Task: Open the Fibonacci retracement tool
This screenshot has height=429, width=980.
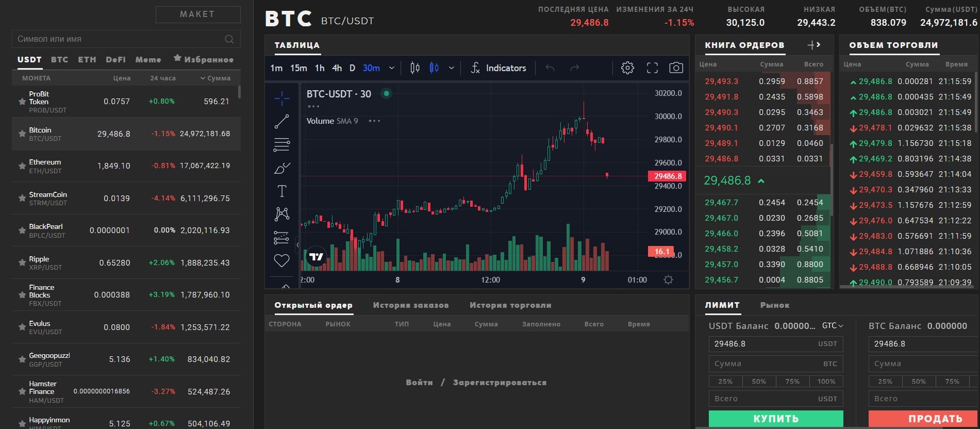Action: [282, 145]
